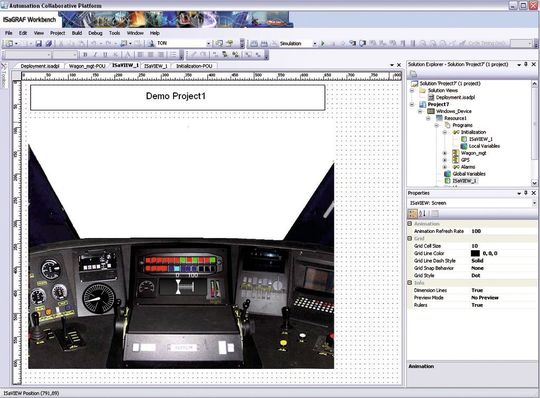Collapse the Grid property category
Image resolution: width=540 pixels, height=398 pixels.
(410, 238)
